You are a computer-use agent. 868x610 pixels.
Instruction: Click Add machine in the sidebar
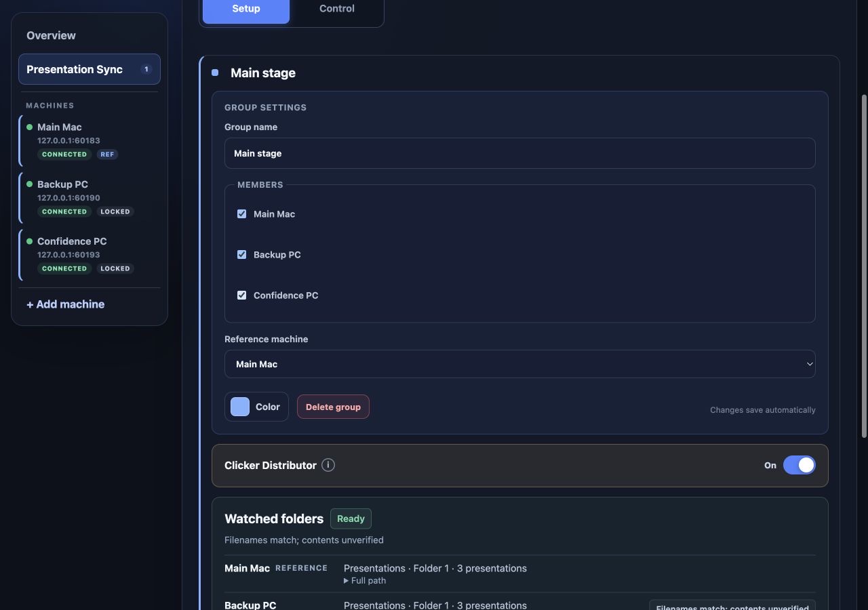tap(66, 304)
